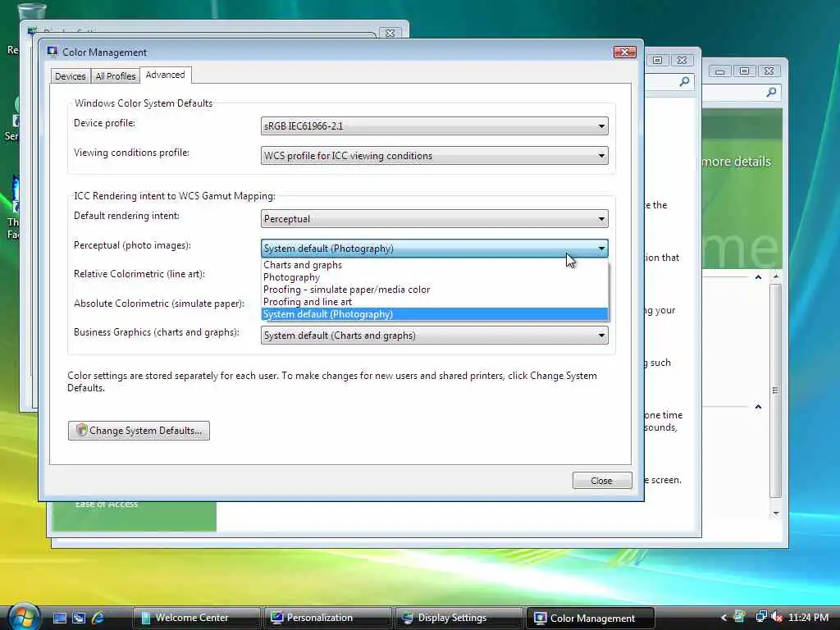Click Color Management taskbar button
The width and height of the screenshot is (840, 630).
click(591, 619)
